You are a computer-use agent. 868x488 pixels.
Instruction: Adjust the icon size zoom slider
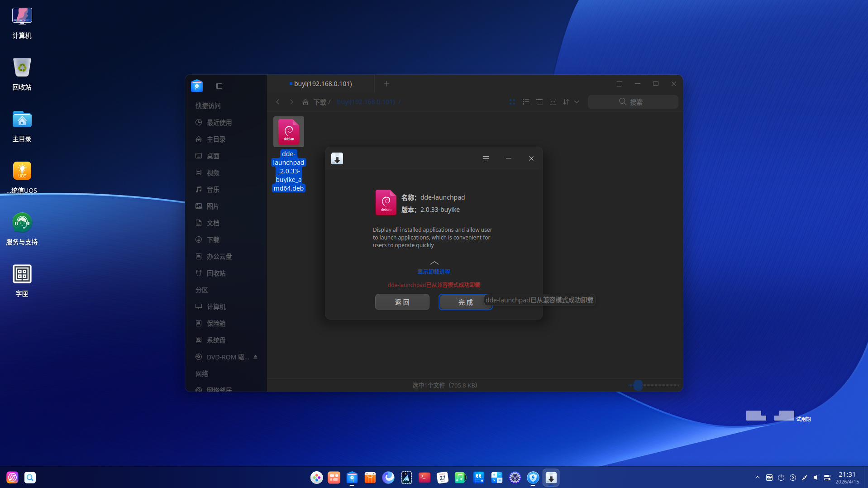[x=638, y=385]
